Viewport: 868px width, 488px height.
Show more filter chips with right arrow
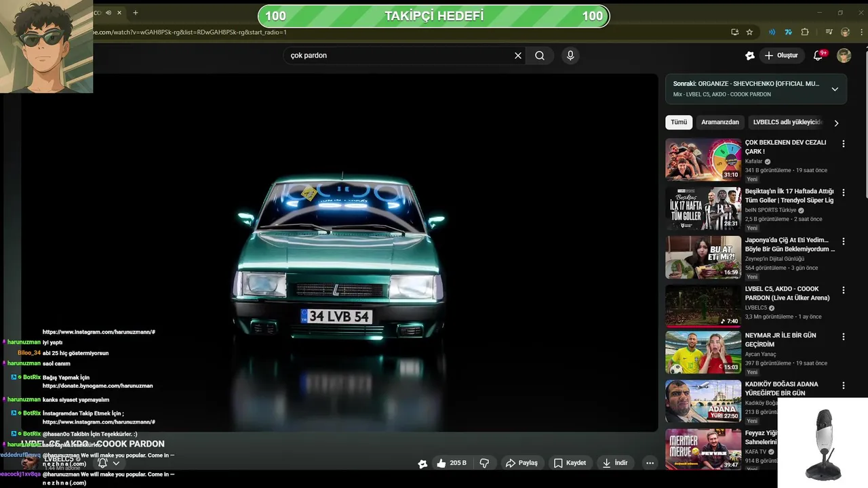click(x=836, y=123)
